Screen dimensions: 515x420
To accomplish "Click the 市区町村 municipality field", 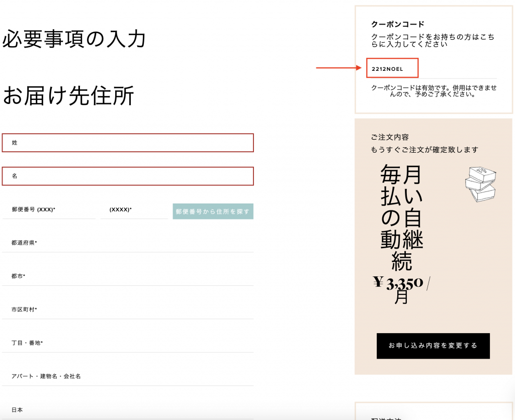I will pyautogui.click(x=128, y=309).
